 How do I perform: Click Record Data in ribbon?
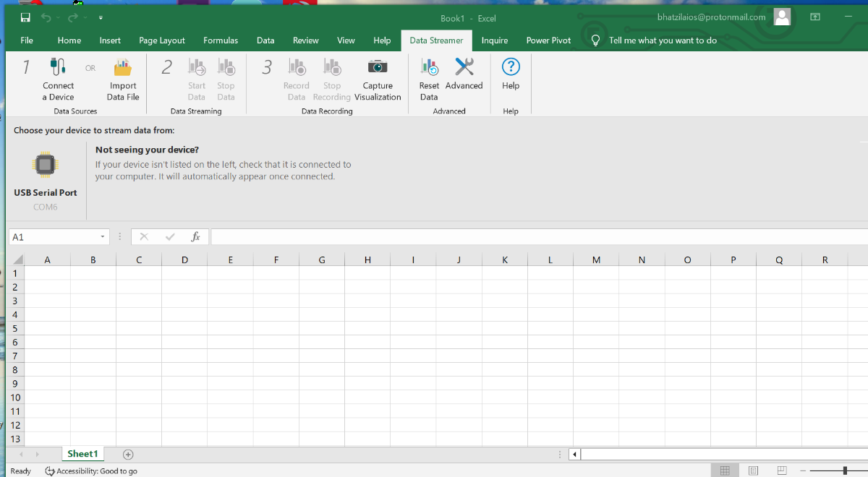pos(296,79)
